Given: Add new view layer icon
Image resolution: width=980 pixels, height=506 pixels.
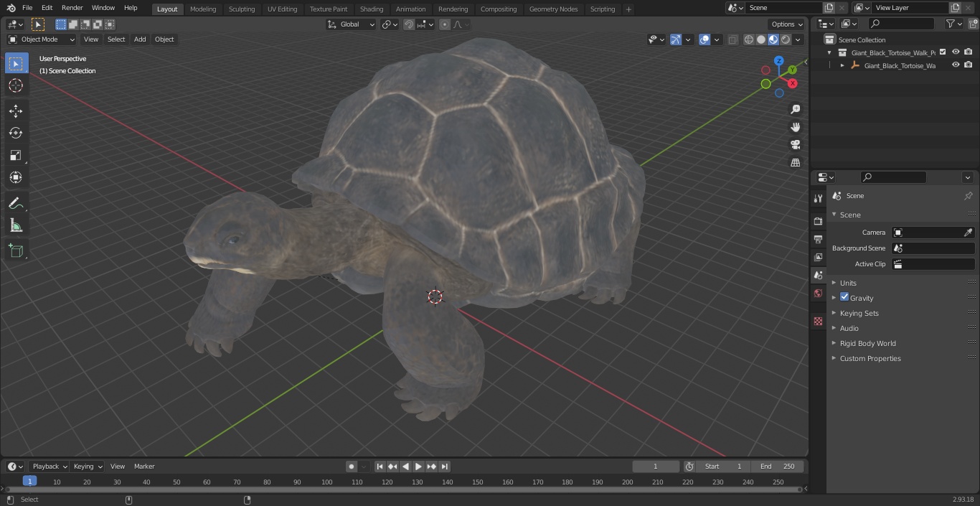Looking at the screenshot, I should (x=955, y=8).
